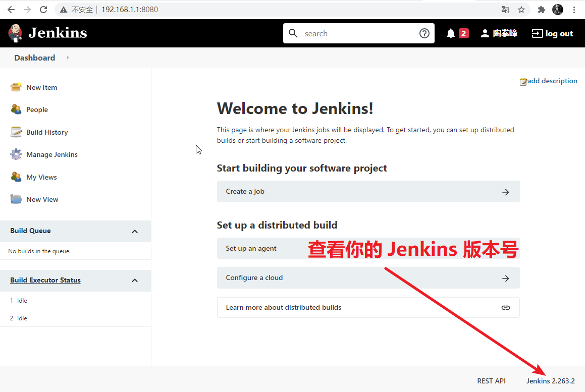Click executor 1 Idle row
The width and height of the screenshot is (585, 392).
point(75,300)
